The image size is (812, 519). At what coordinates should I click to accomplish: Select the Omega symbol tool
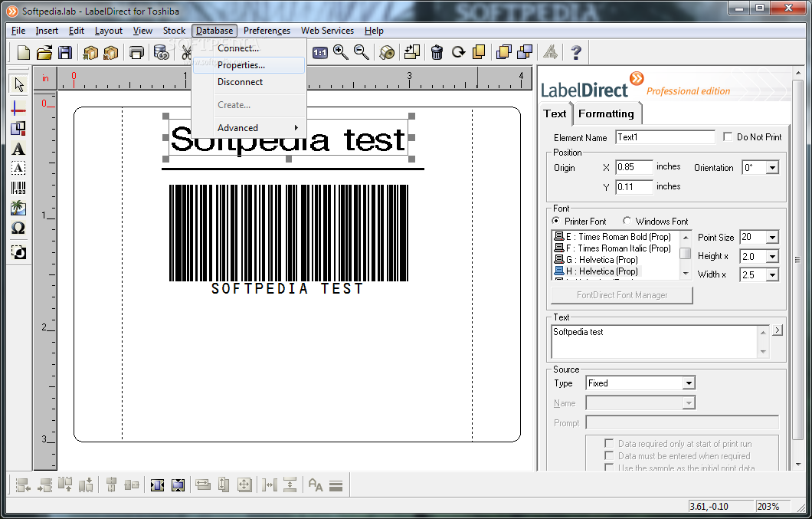click(x=18, y=228)
